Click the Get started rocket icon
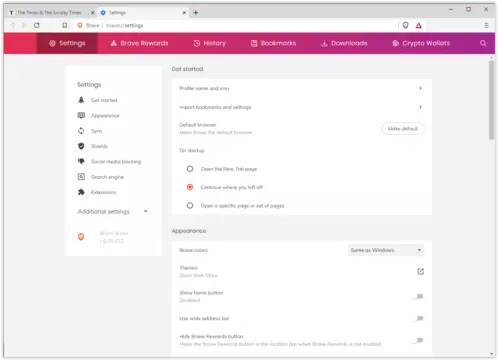The height and width of the screenshot is (360, 498). (x=81, y=100)
